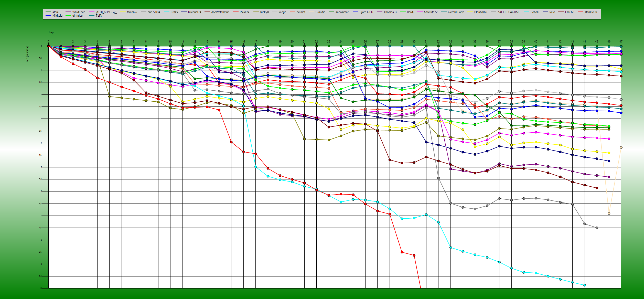Select 'Fritzx' in the chart legend
The image size is (644, 299).
pyautogui.click(x=174, y=12)
